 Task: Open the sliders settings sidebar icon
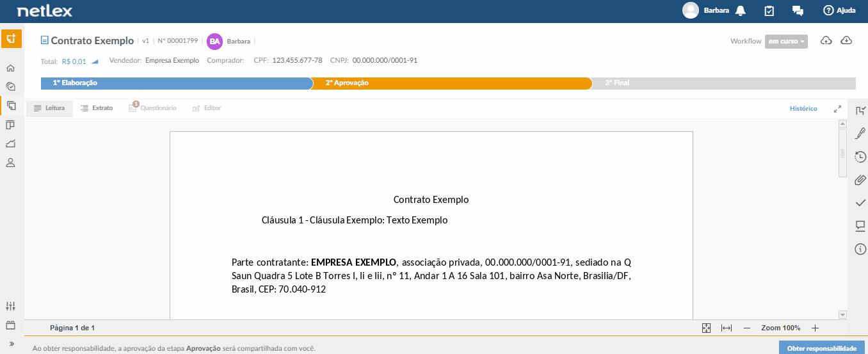pos(10,306)
